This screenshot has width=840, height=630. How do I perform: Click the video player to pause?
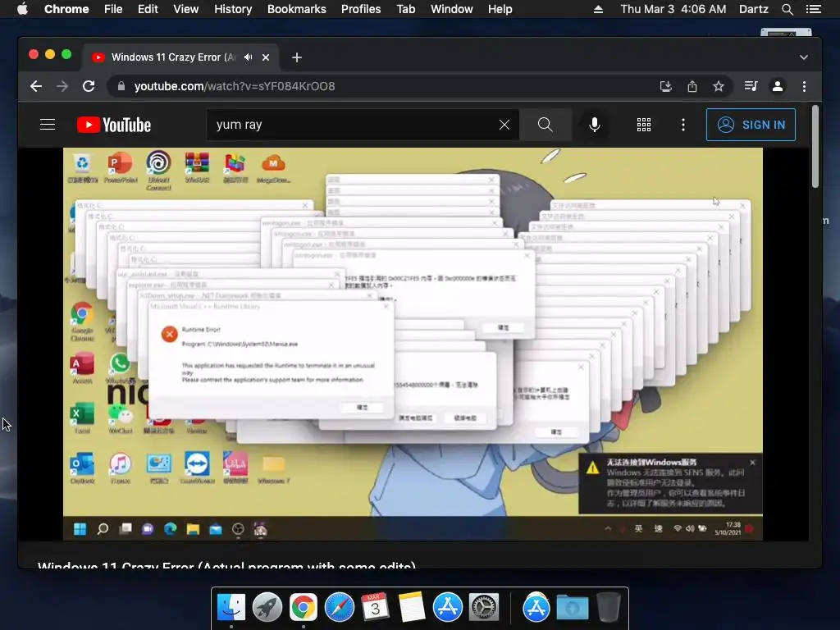[x=413, y=344]
